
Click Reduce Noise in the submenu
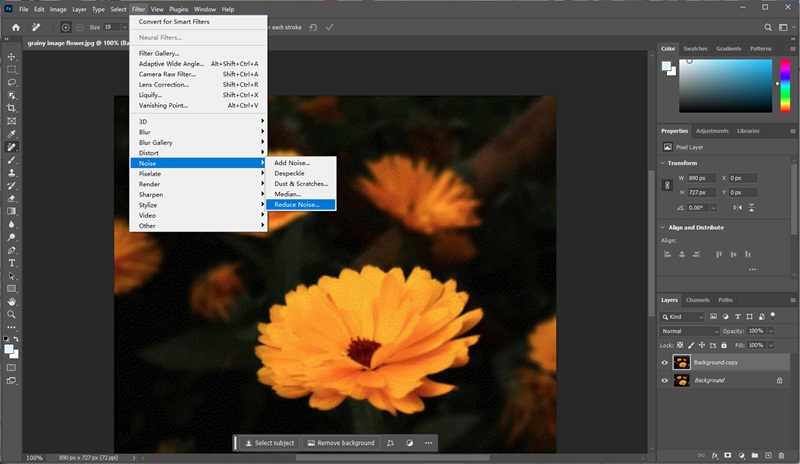[296, 204]
